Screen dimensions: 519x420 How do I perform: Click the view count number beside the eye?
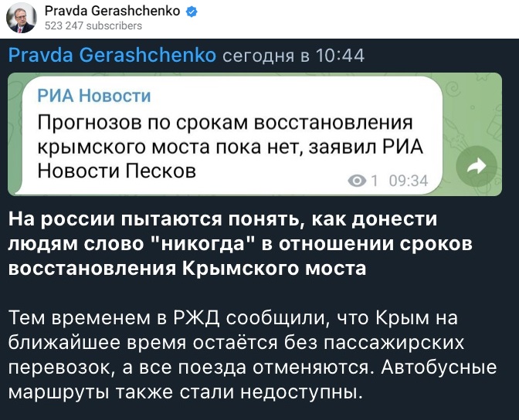click(375, 181)
